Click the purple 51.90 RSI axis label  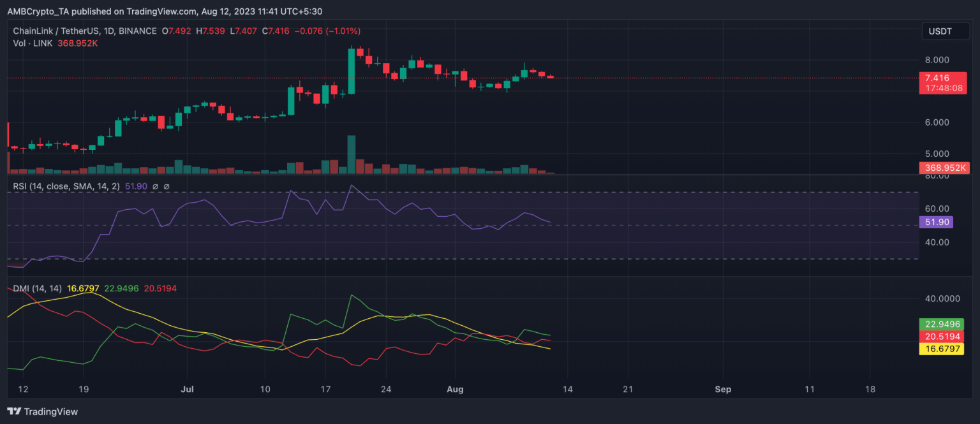936,222
